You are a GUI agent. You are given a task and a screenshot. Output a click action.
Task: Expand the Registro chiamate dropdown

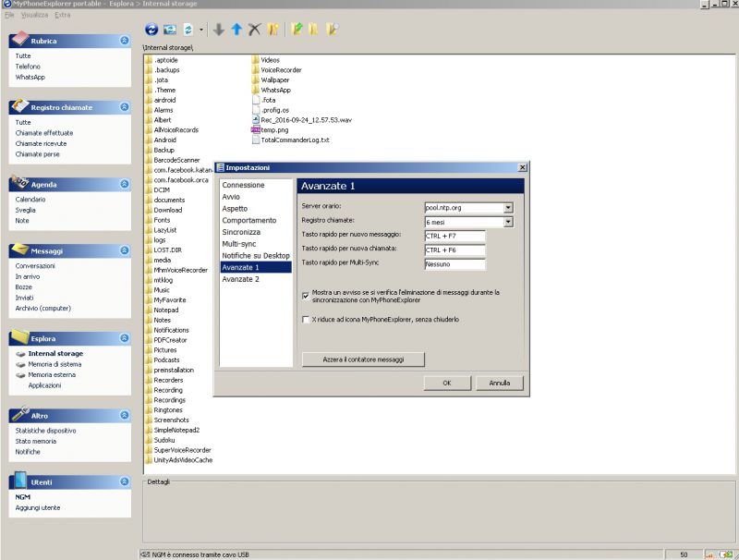pyautogui.click(x=507, y=222)
